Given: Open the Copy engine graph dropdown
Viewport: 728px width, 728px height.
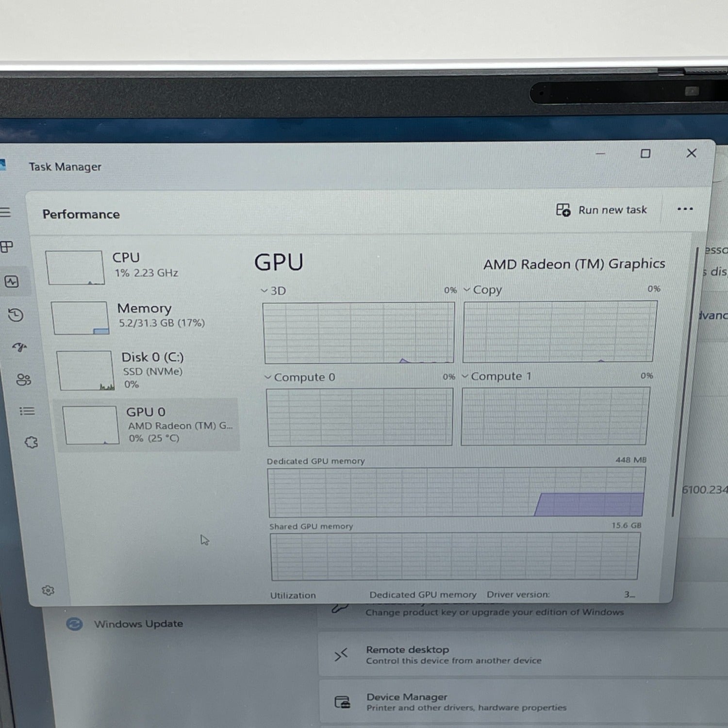Looking at the screenshot, I should [482, 290].
